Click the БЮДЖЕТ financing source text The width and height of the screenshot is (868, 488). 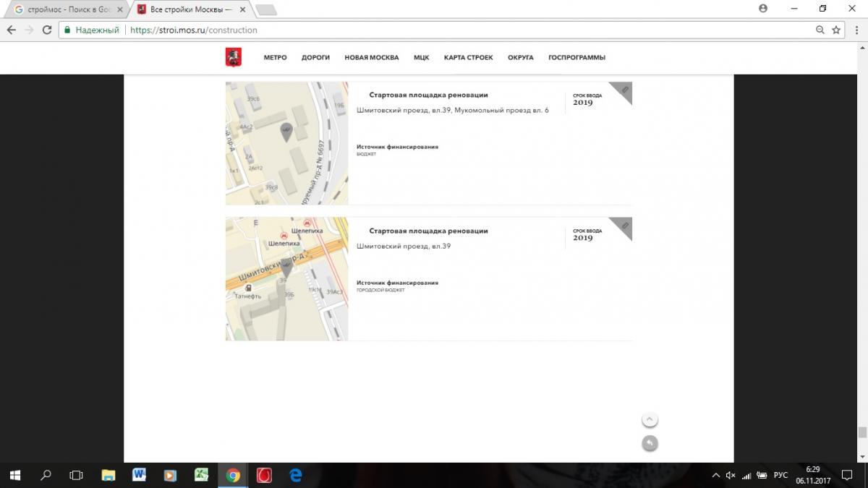click(x=366, y=154)
